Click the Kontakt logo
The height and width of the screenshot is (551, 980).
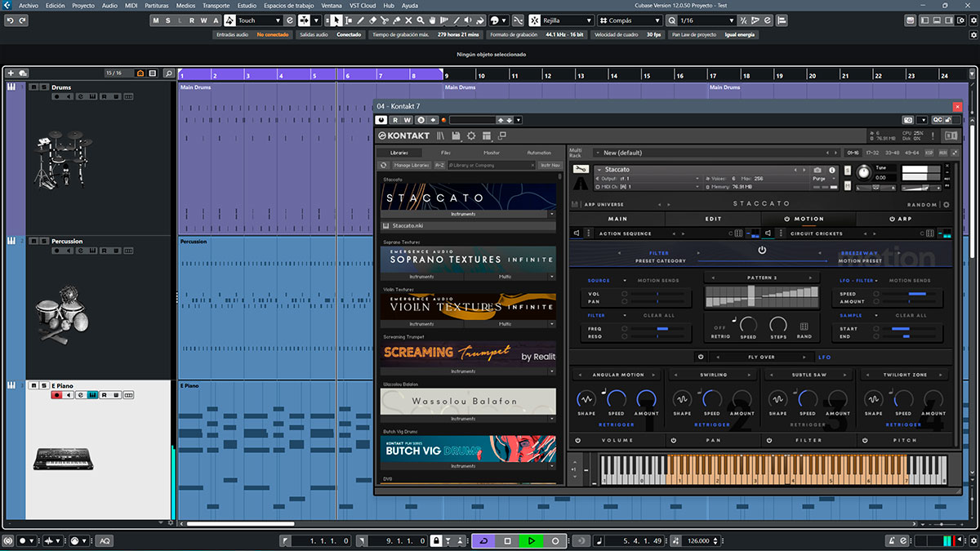click(x=403, y=136)
